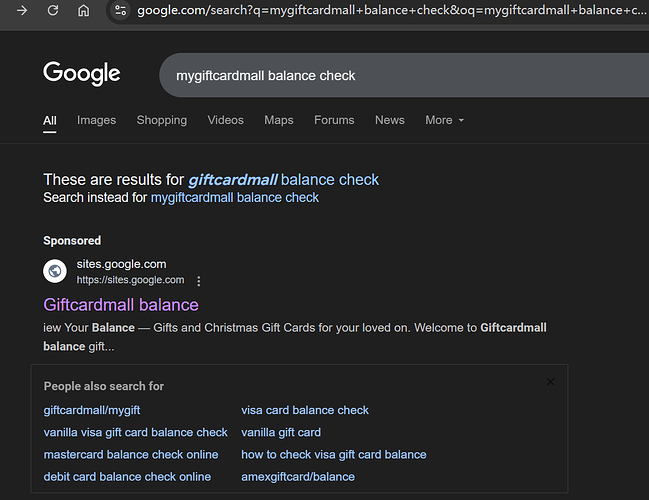Click the Sponsored label

[72, 240]
